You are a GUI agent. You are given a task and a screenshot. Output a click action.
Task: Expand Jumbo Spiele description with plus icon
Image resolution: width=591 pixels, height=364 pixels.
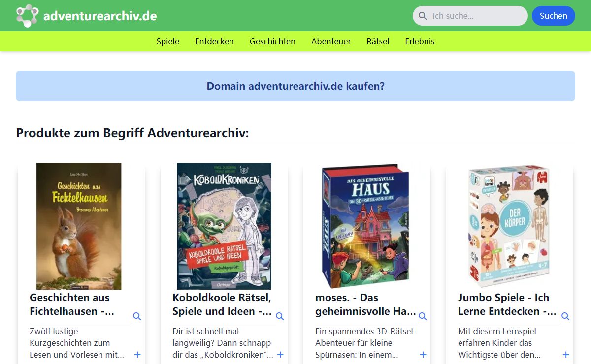coord(566,355)
